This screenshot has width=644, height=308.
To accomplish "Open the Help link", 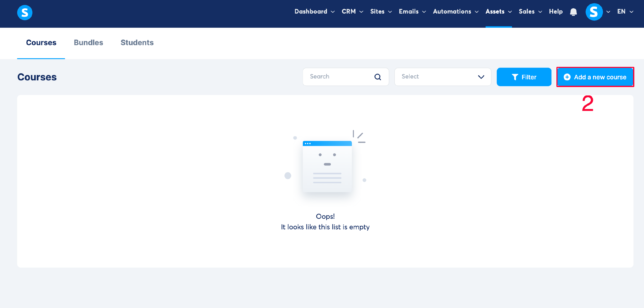I will click(x=556, y=12).
